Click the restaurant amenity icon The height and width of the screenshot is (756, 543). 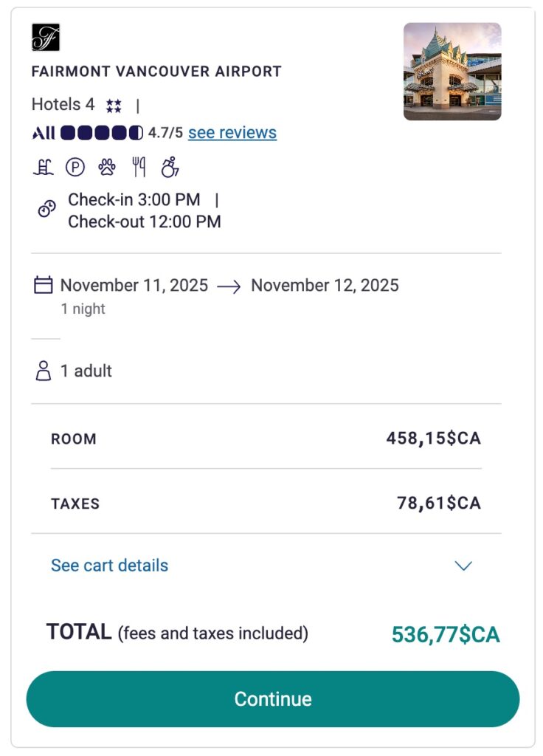pos(139,166)
